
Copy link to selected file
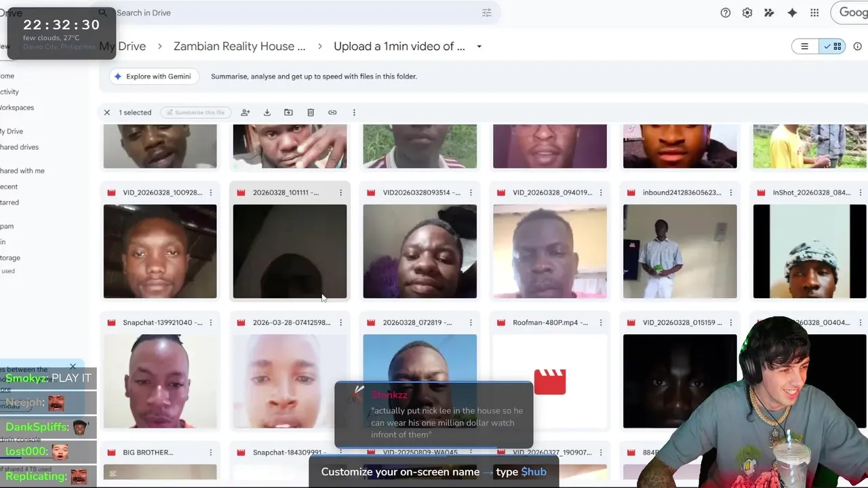tap(332, 113)
